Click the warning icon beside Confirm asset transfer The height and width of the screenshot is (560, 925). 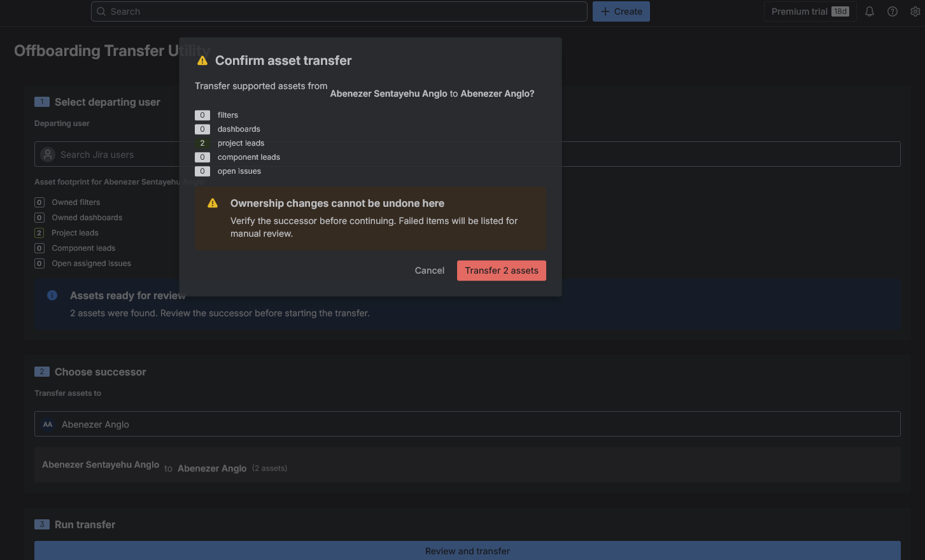pyautogui.click(x=202, y=60)
